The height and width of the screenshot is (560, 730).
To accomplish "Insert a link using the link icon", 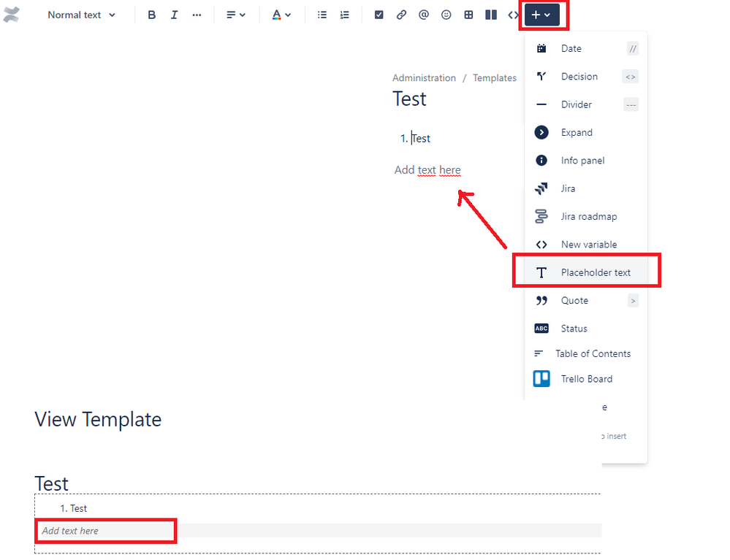I will point(400,14).
